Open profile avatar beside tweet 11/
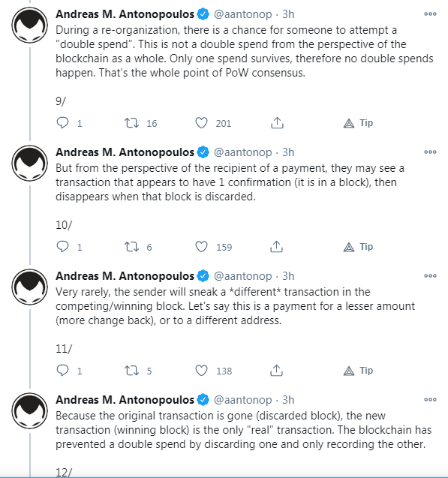Viewport: 448px width, 478px height. (29, 287)
